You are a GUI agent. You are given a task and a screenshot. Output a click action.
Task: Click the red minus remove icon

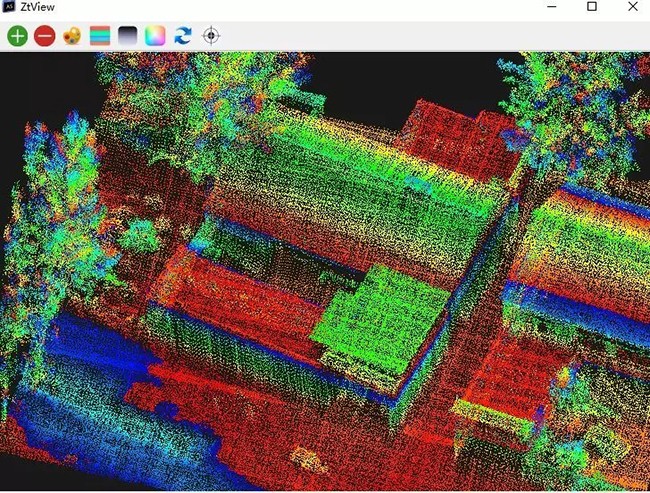pyautogui.click(x=45, y=36)
